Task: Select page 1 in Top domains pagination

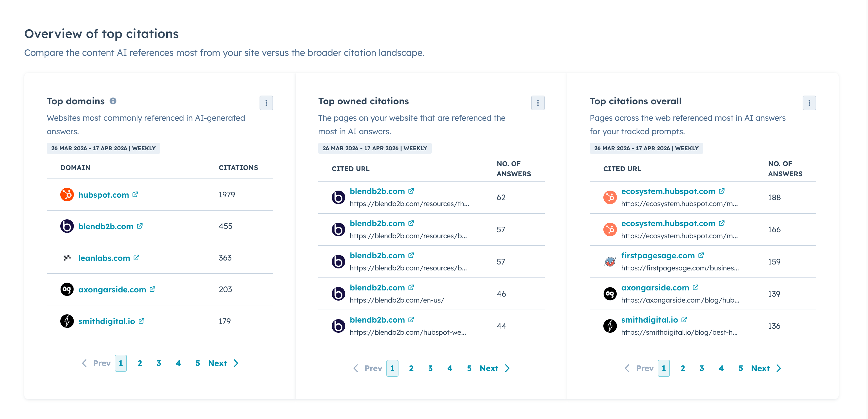Action: (x=121, y=363)
